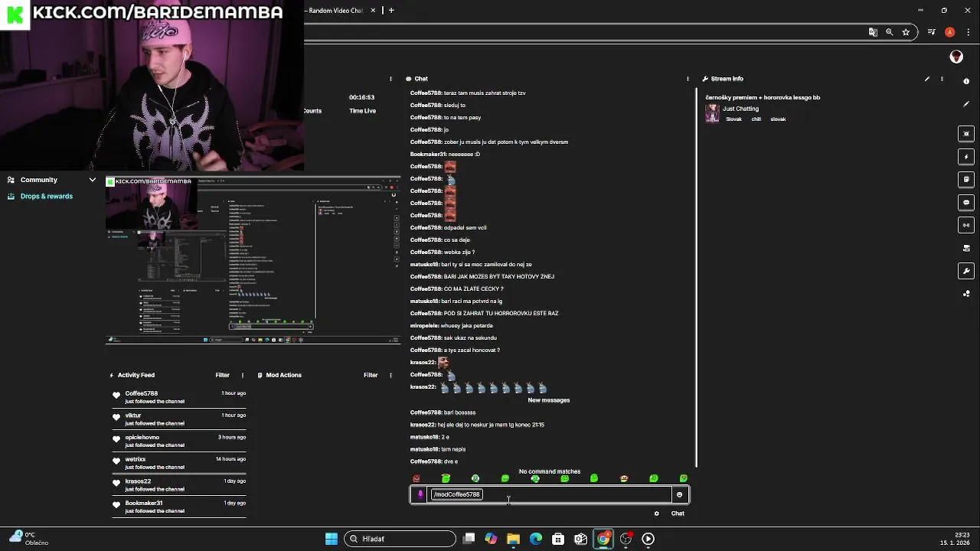980x551 pixels.
Task: Collapse the Community section chevron
Action: point(92,180)
